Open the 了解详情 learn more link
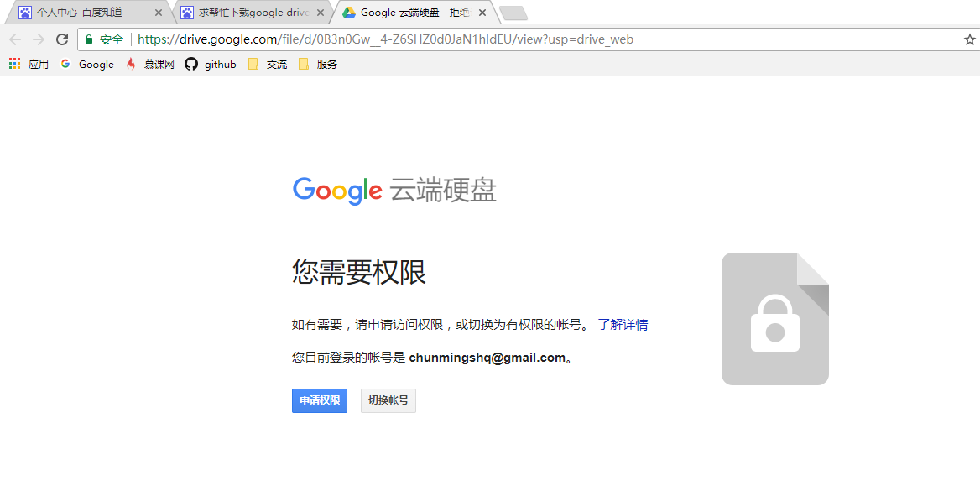 [623, 325]
